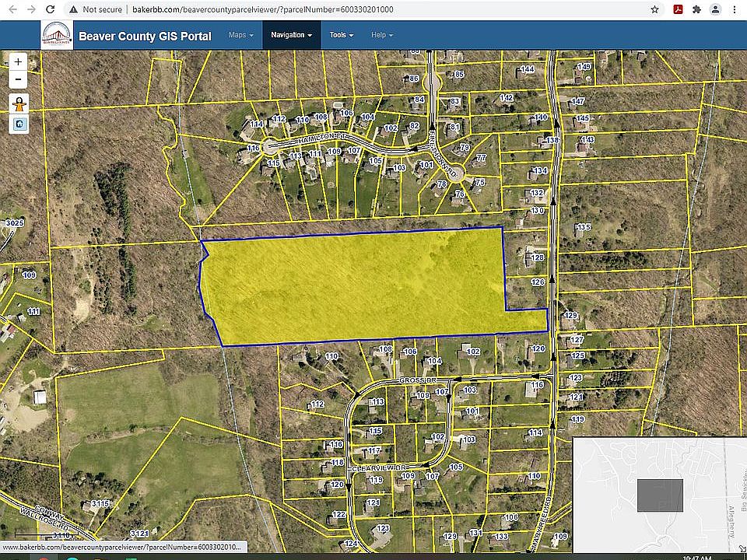Zoom out with the map minus button
This screenshot has height=560, width=747.
coord(19,79)
